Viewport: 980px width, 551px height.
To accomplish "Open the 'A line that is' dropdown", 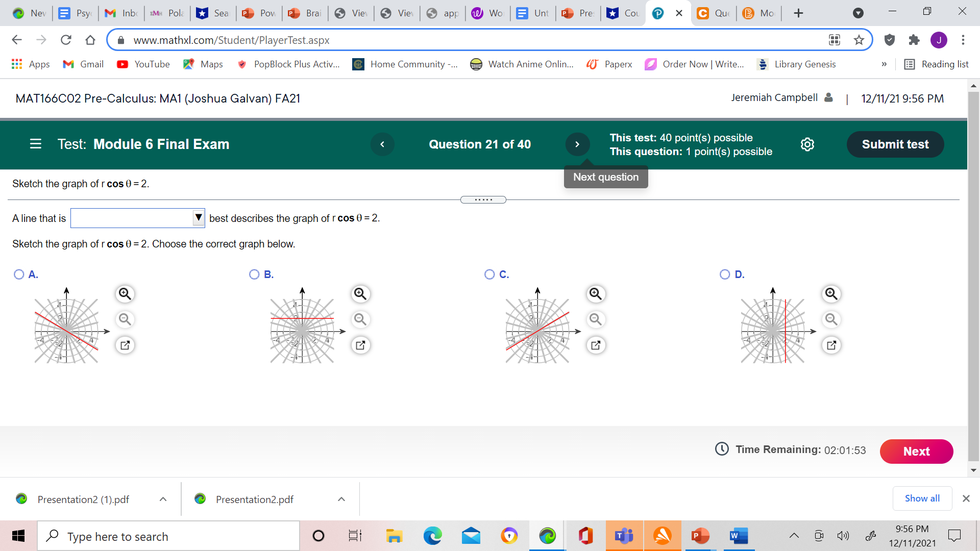I will 198,218.
